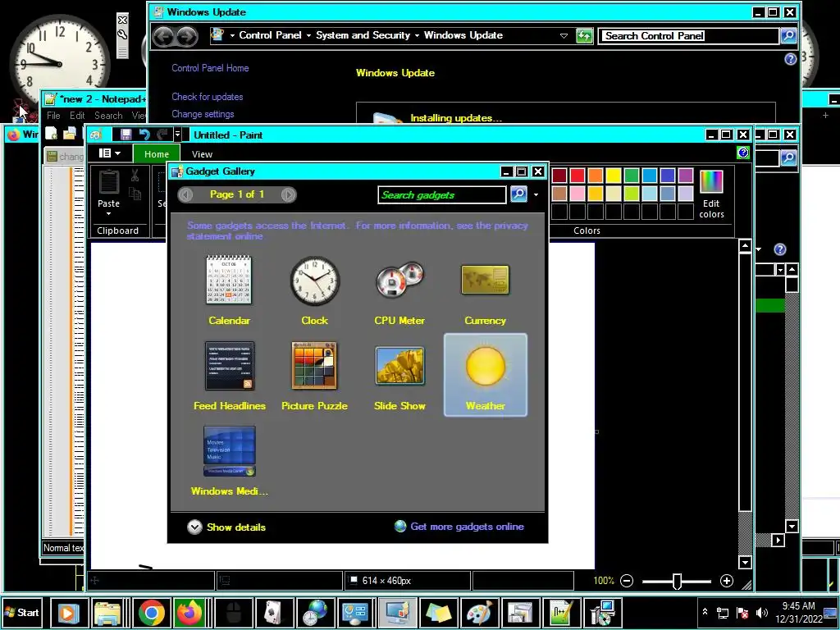Click Check for updates link
840x630 pixels.
pyautogui.click(x=208, y=97)
